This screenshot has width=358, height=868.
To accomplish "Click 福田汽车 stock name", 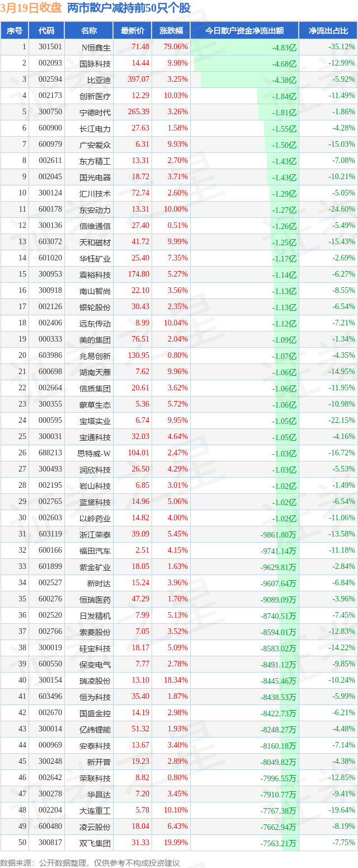I will (x=95, y=550).
